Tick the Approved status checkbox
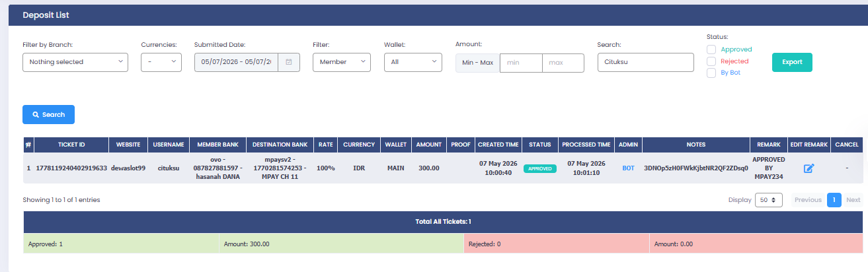Screen dimensions: 868x272 [711, 50]
